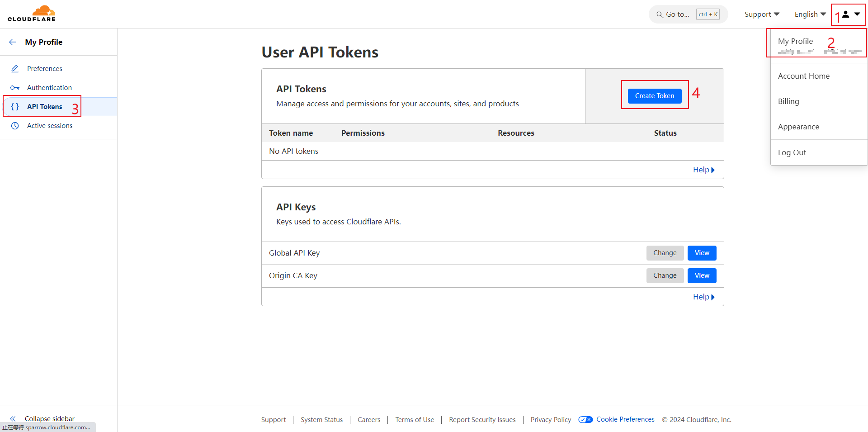The height and width of the screenshot is (432, 868).
Task: Click the Authentication key icon
Action: [15, 88]
